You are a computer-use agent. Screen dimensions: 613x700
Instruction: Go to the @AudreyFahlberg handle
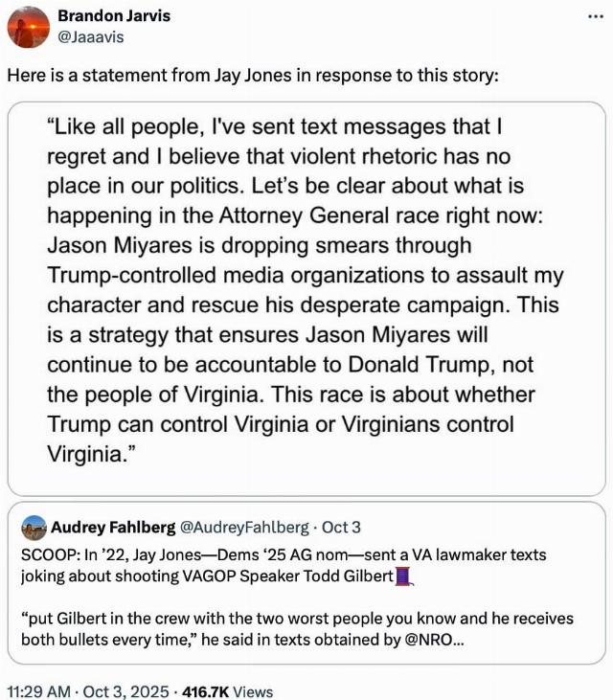pos(244,528)
